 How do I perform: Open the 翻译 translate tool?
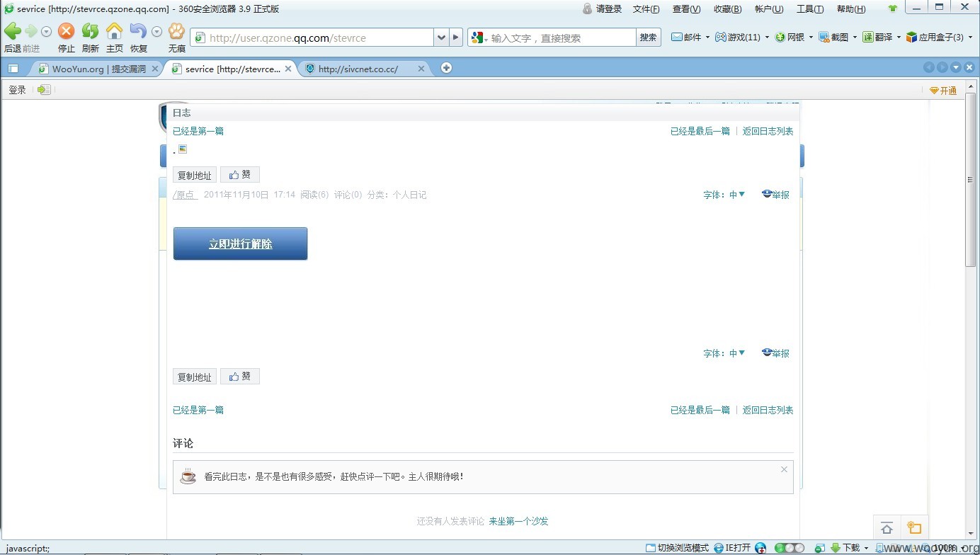pyautogui.click(x=877, y=37)
